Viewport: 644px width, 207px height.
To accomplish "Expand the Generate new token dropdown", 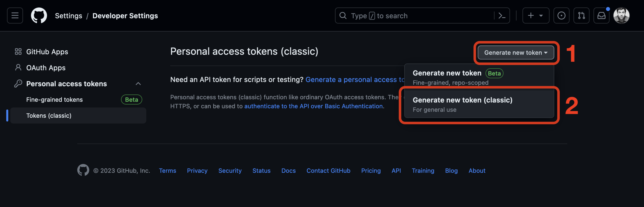I will pyautogui.click(x=515, y=52).
